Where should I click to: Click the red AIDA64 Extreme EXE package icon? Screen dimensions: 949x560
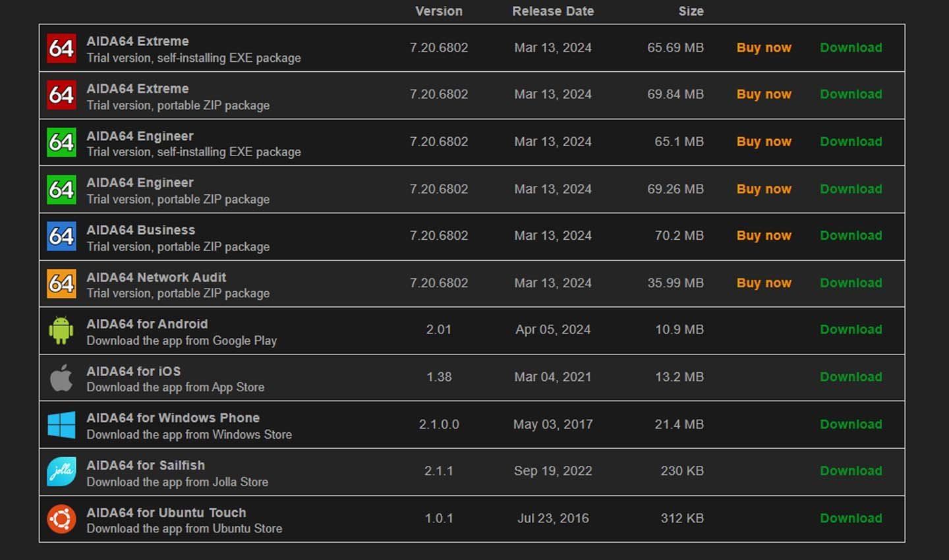click(61, 48)
